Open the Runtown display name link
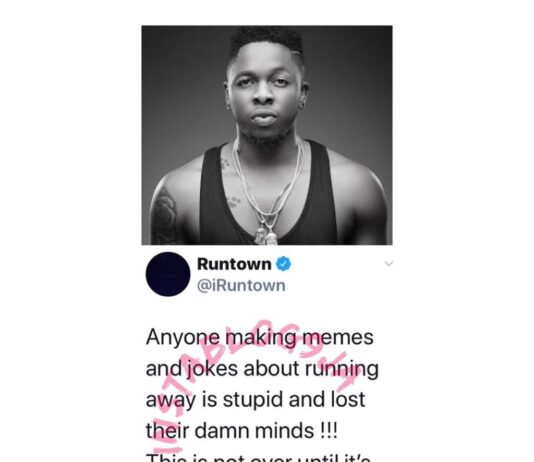The image size is (534, 462). (x=234, y=264)
